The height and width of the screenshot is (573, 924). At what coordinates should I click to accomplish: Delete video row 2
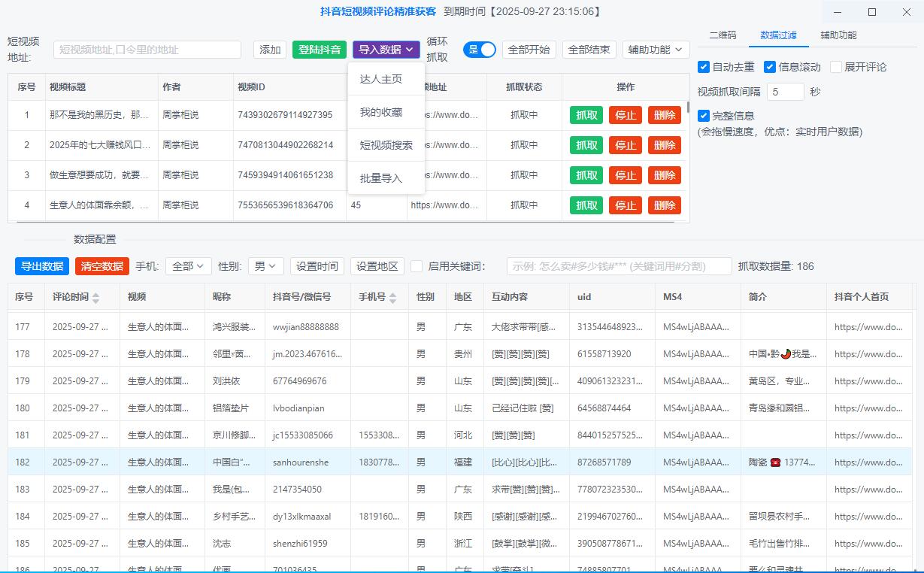665,145
